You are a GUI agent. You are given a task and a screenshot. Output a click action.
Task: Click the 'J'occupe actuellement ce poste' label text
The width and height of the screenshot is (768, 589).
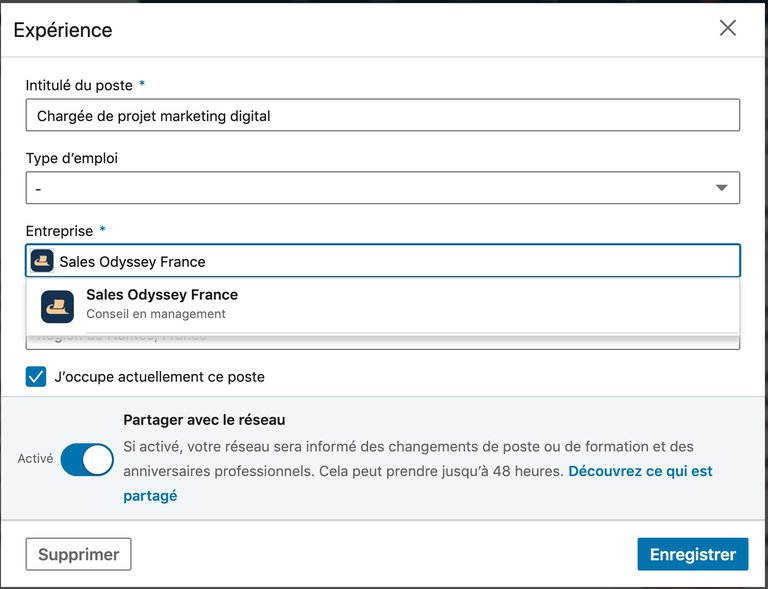click(160, 377)
